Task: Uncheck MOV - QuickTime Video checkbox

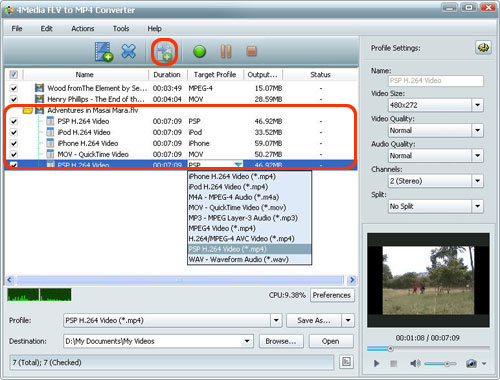Action: [x=14, y=154]
